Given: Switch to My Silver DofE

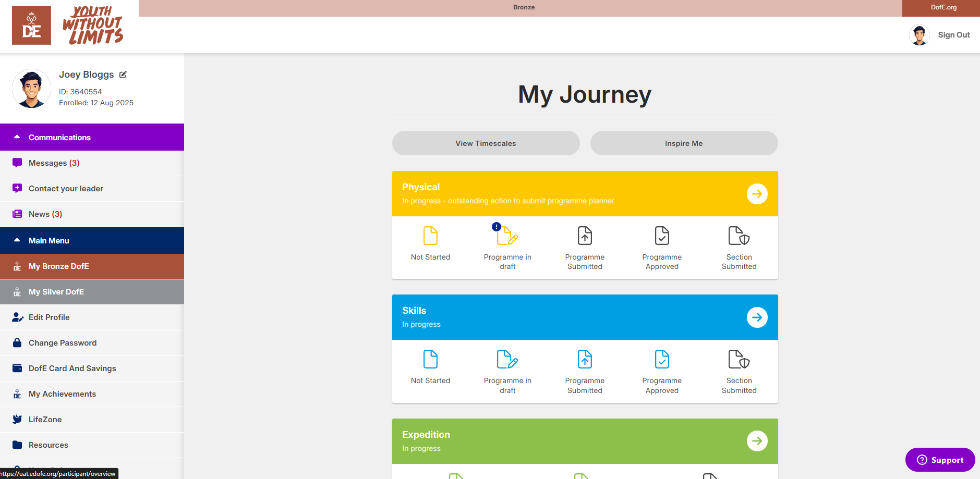Looking at the screenshot, I should click(56, 291).
